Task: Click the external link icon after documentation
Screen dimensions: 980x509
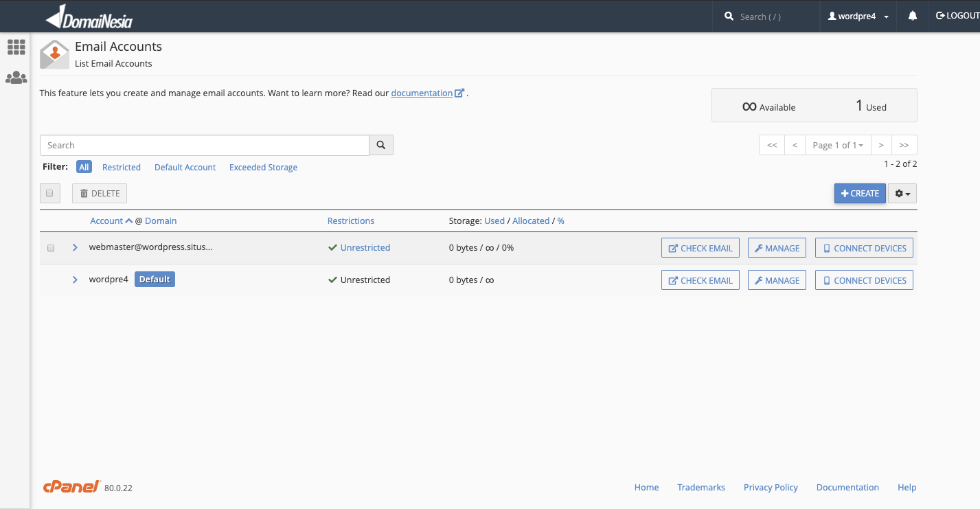Action: point(459,93)
